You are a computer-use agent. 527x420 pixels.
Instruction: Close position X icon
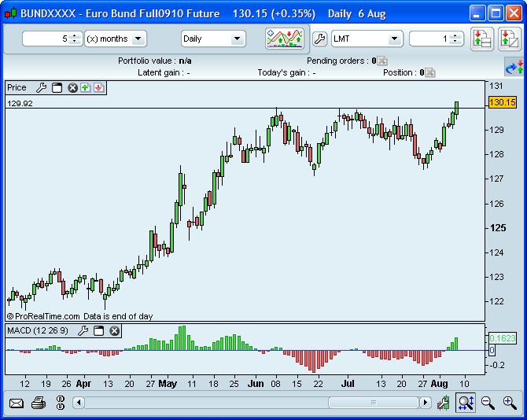pos(430,72)
